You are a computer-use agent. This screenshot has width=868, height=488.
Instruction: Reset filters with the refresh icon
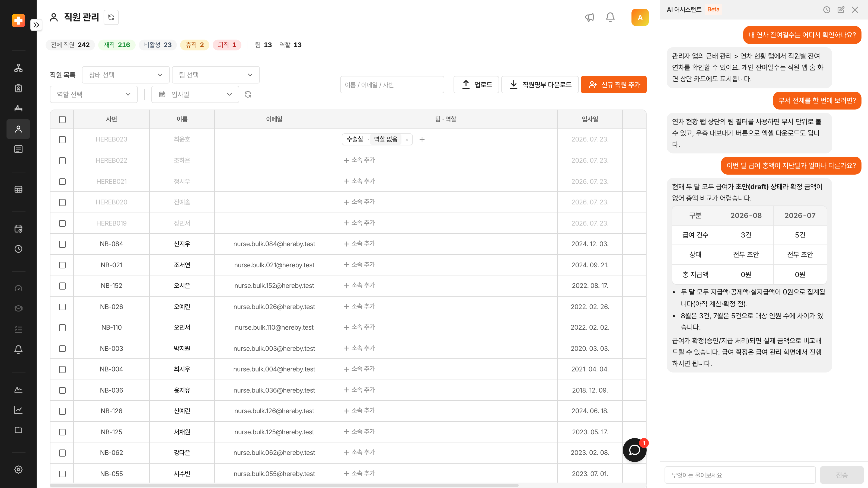coord(248,94)
